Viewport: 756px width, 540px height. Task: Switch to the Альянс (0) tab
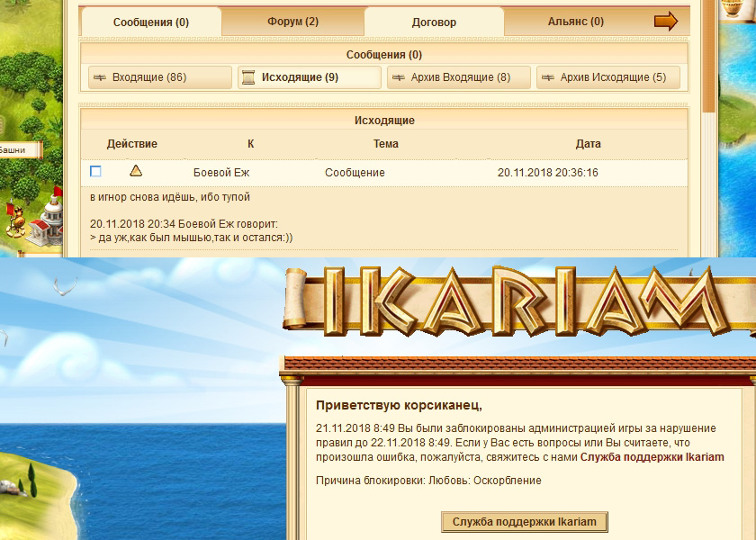(x=576, y=22)
